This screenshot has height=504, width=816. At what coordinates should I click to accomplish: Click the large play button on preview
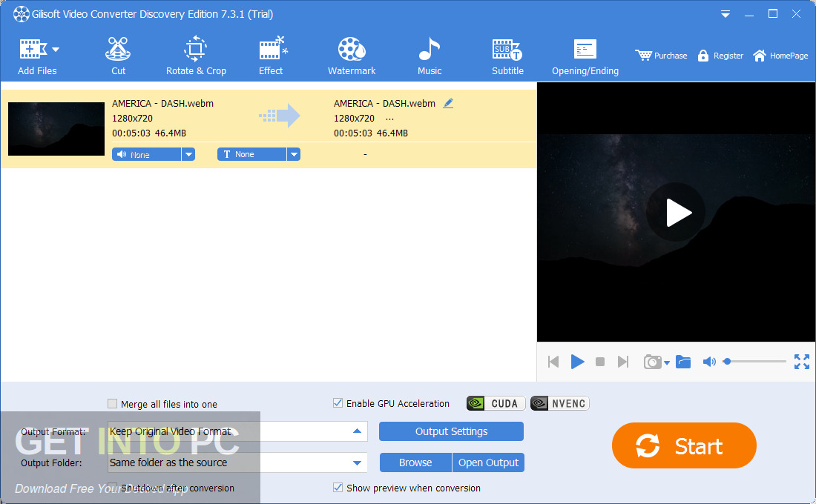pos(676,212)
